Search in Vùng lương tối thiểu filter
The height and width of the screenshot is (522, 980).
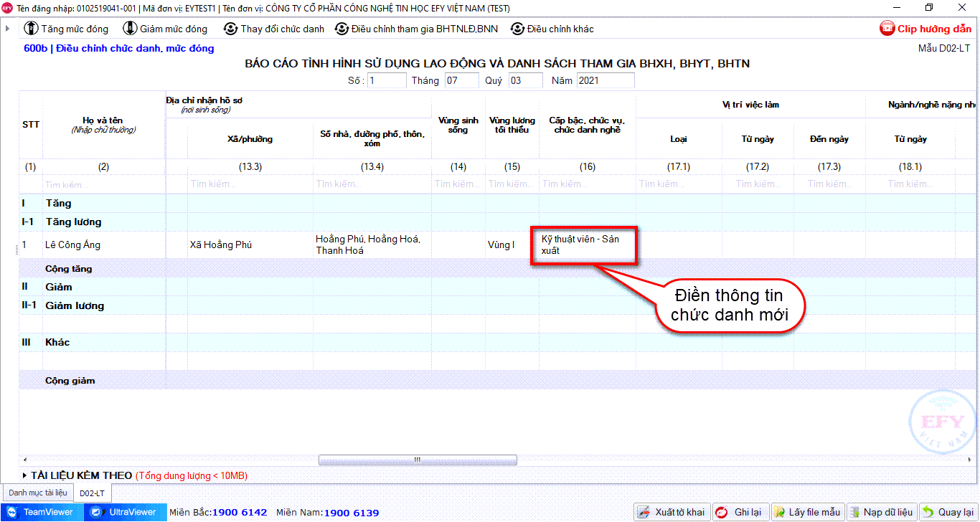pyautogui.click(x=512, y=184)
